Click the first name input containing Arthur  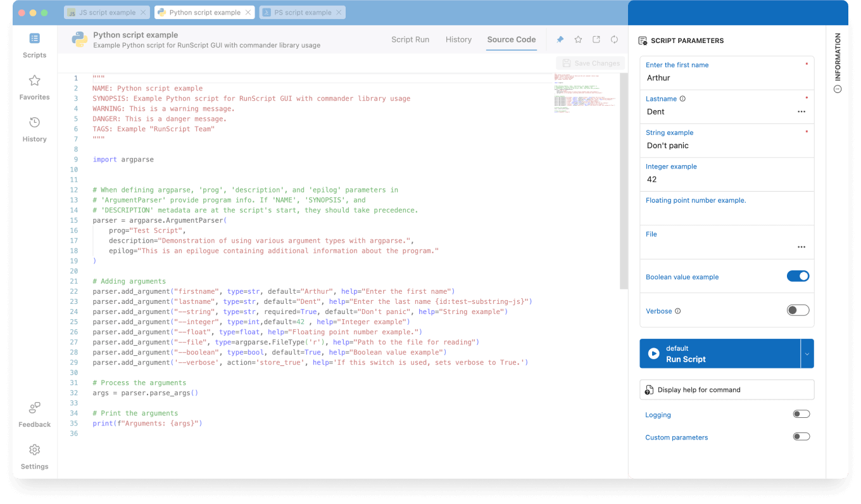pos(727,73)
